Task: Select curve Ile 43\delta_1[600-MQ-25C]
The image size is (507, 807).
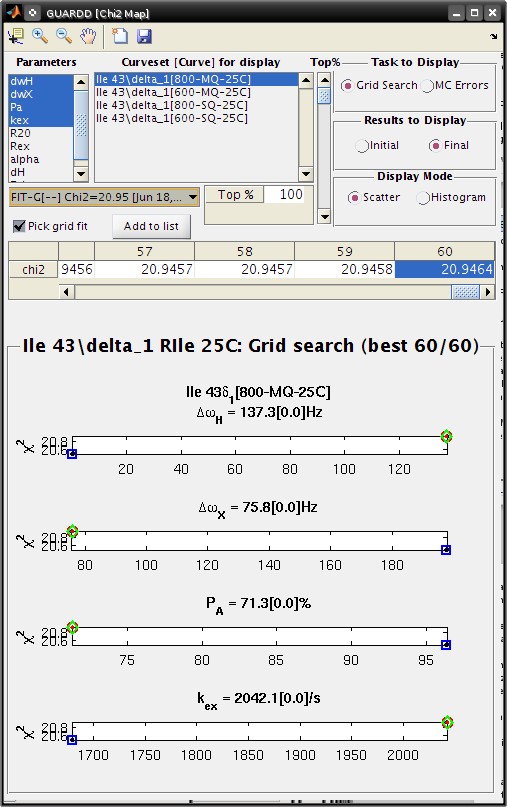Action: (x=197, y=92)
